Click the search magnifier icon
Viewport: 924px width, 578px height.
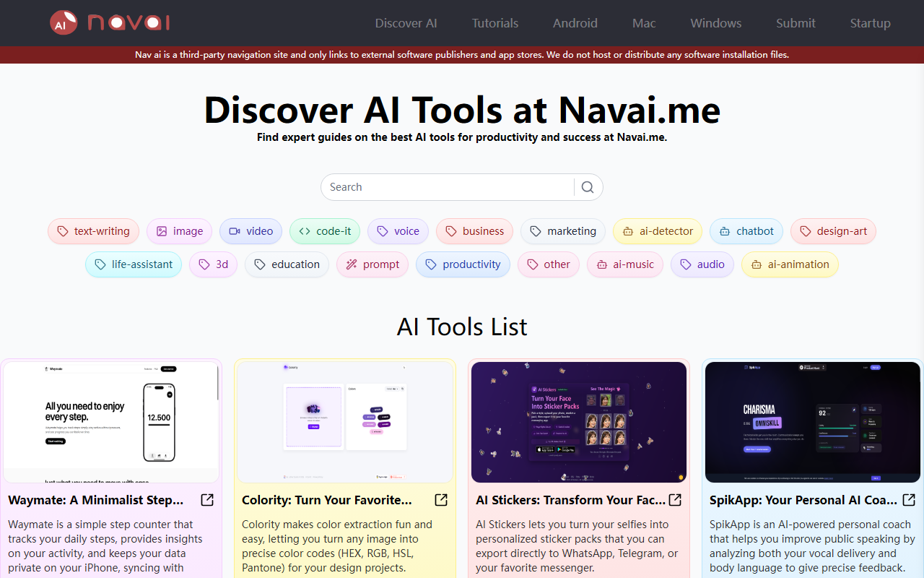click(588, 187)
